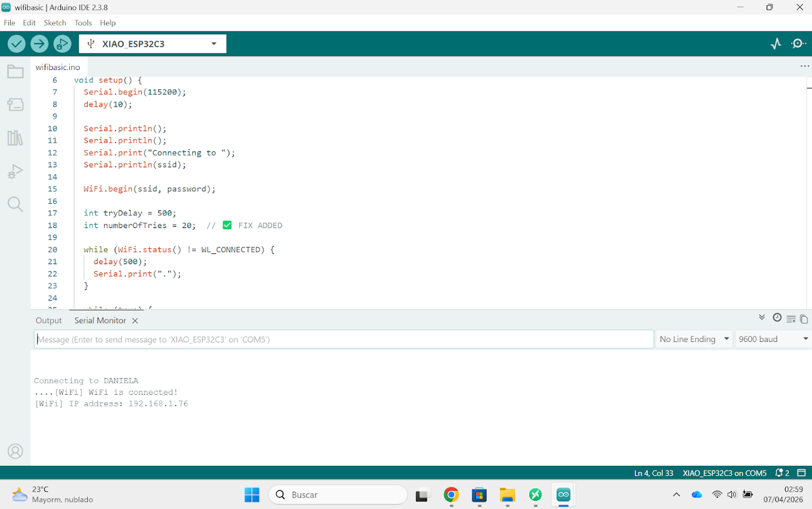Screen dimensions: 812x509
Task: Show hidden system tray icons
Action: [676, 494]
